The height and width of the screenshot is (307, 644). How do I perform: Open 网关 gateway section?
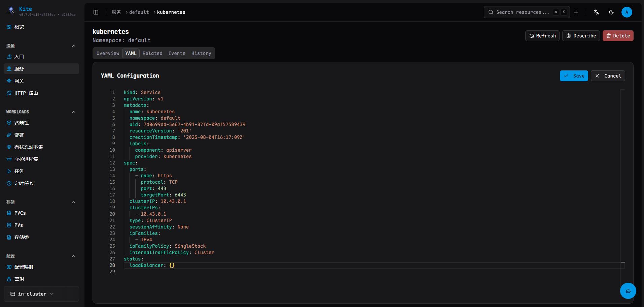pos(19,81)
